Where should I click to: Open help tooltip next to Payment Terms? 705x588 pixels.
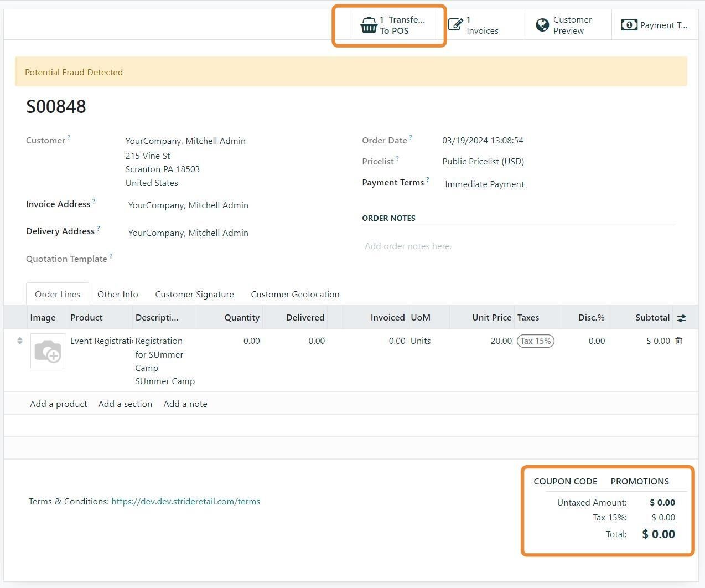click(428, 179)
